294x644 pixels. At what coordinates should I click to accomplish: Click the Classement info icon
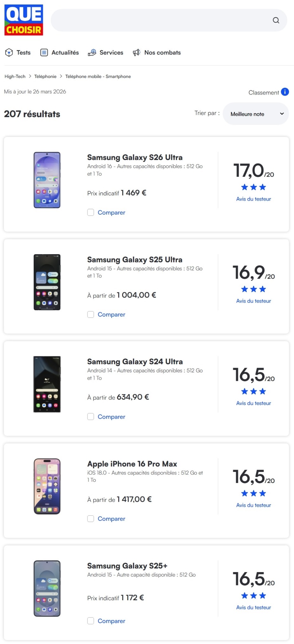click(x=285, y=92)
